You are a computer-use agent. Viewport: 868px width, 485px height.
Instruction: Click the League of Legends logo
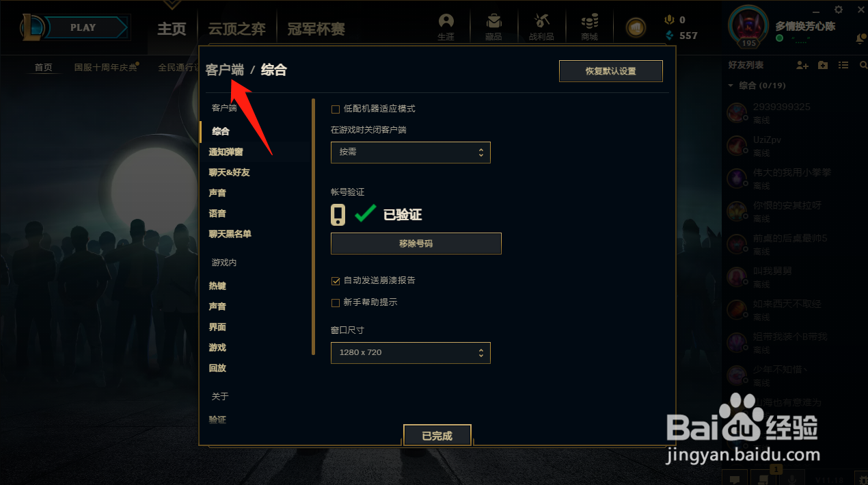[x=32, y=27]
